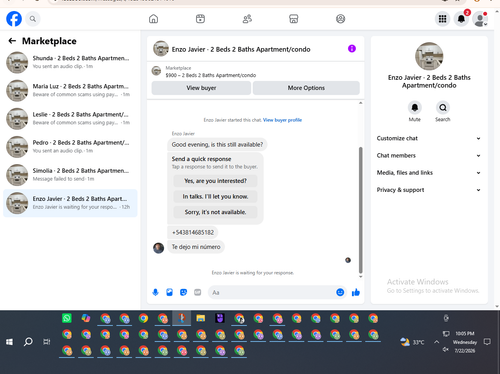Open Simolia conversation in list
This screenshot has height=374, width=500.
tap(70, 175)
